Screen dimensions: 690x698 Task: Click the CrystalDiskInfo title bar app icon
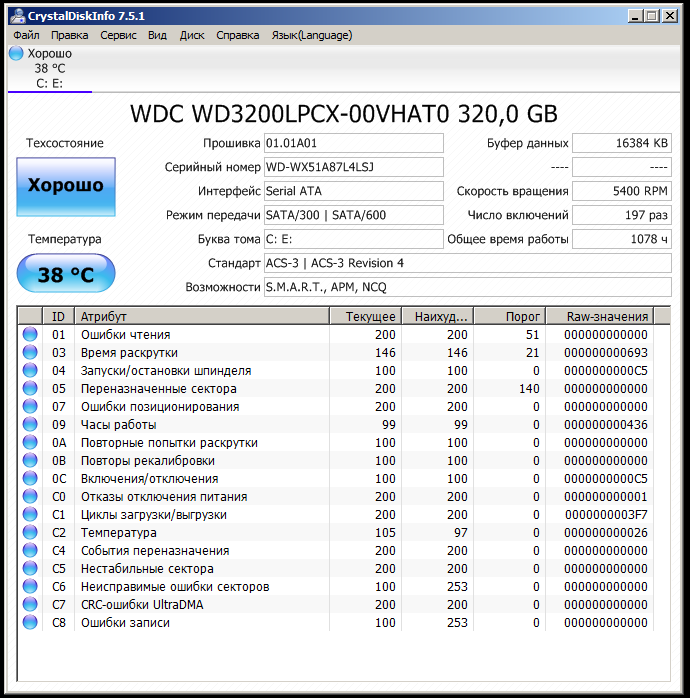(17, 16)
